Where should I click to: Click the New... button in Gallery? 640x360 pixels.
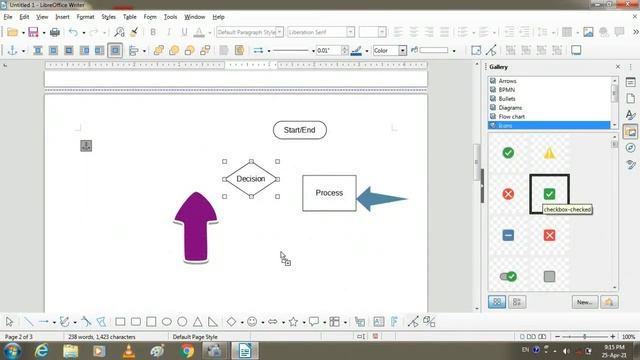coord(584,302)
